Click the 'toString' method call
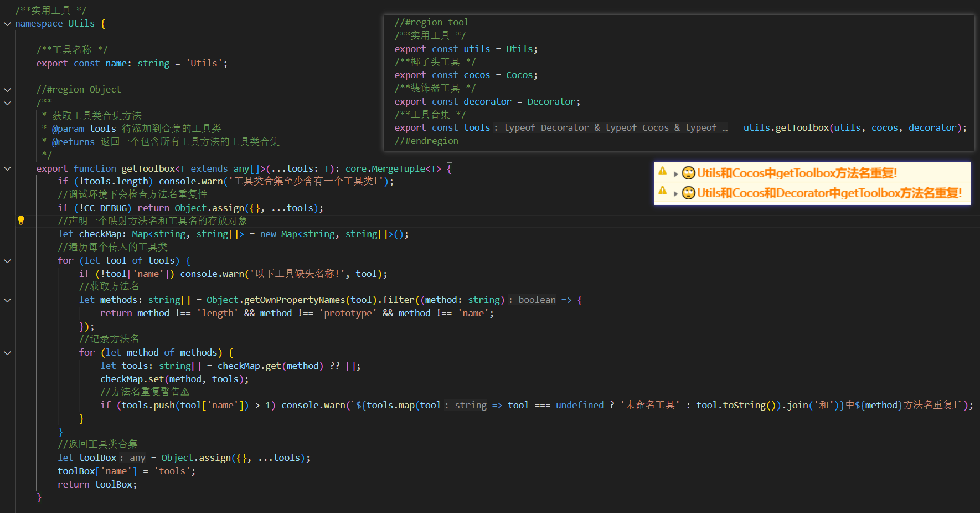Image resolution: width=980 pixels, height=513 pixels. coord(745,406)
